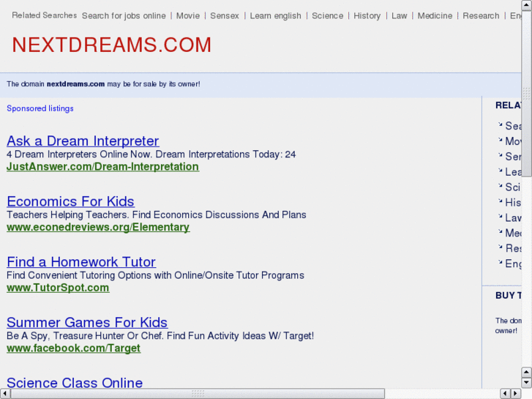Screen dimensions: 532x399
Task: Open the History related search link
Action: pyautogui.click(x=367, y=16)
